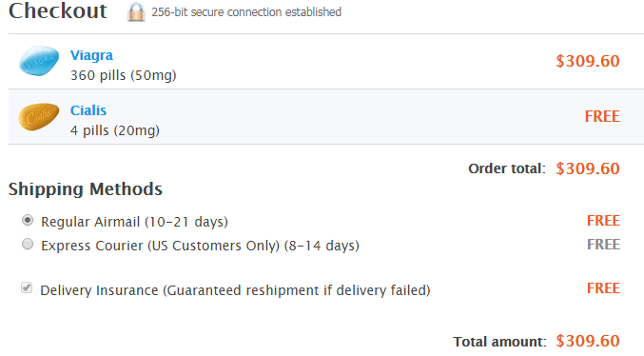Click the Express Courier (US Customers Only) label
This screenshot has height=356, width=644.
click(200, 246)
